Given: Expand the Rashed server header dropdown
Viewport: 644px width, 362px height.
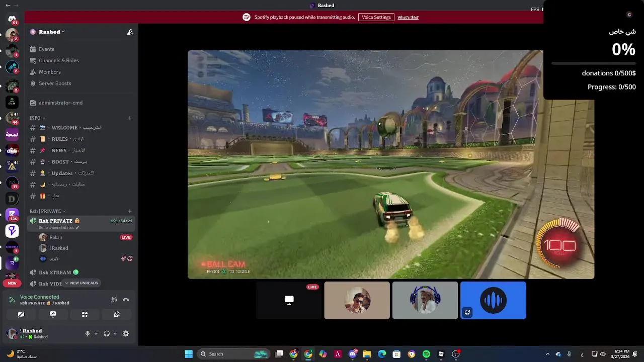Looking at the screenshot, I should point(48,32).
